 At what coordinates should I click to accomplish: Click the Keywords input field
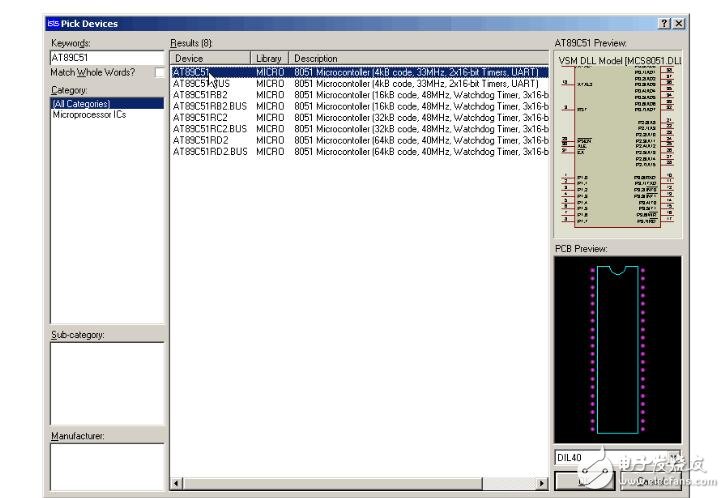[x=107, y=58]
